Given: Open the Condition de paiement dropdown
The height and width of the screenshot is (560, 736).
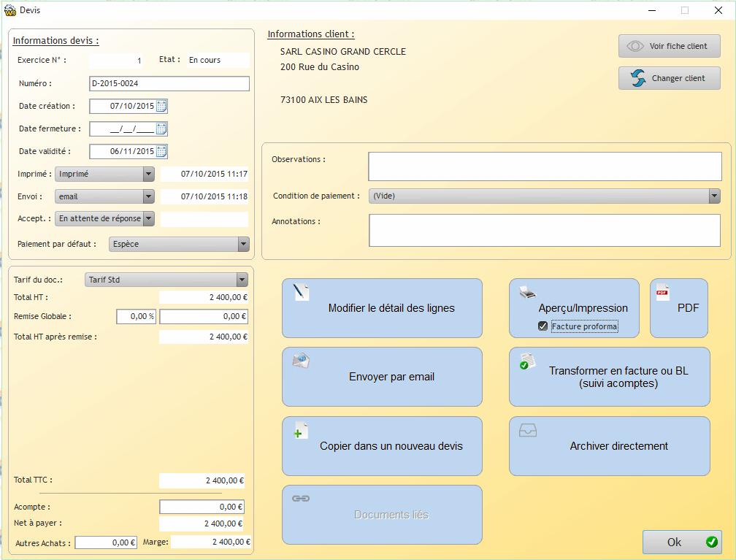Looking at the screenshot, I should [x=714, y=196].
